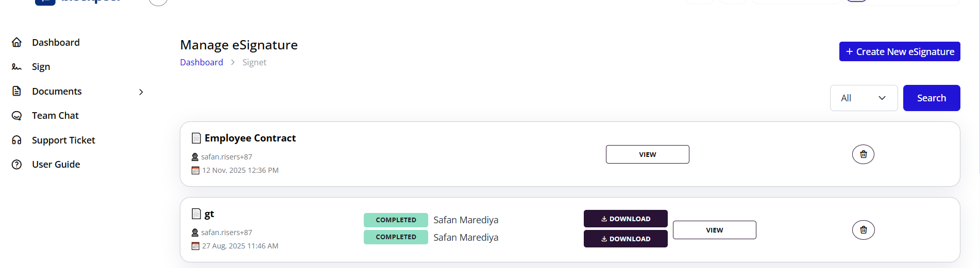Click the first Download button for gt
The width and height of the screenshot is (980, 268).
[x=626, y=219]
